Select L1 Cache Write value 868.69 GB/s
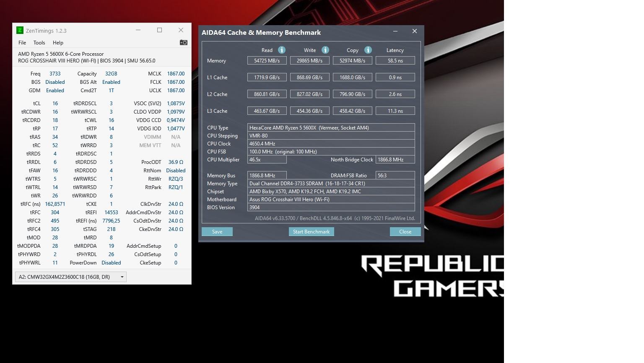Screen dimensions: 644x363 tap(310, 78)
